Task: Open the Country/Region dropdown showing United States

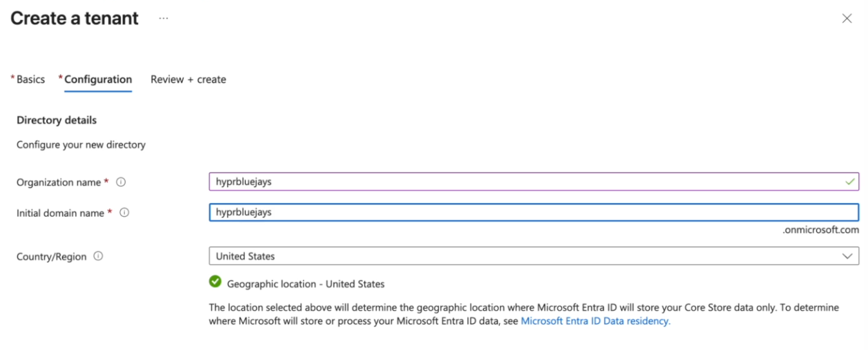Action: point(524,256)
